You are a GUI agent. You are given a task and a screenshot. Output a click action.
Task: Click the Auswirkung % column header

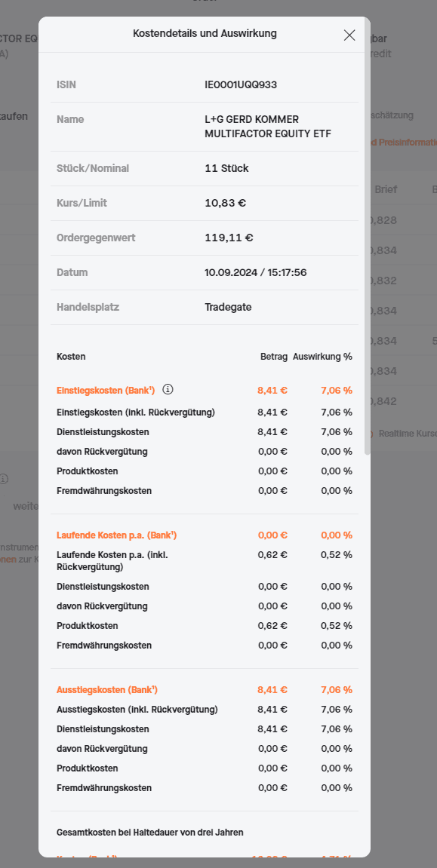click(323, 357)
